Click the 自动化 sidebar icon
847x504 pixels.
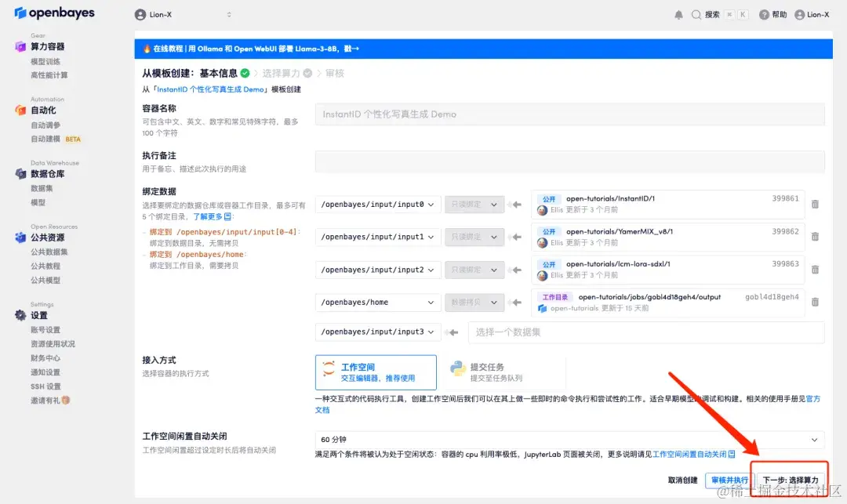pos(20,110)
